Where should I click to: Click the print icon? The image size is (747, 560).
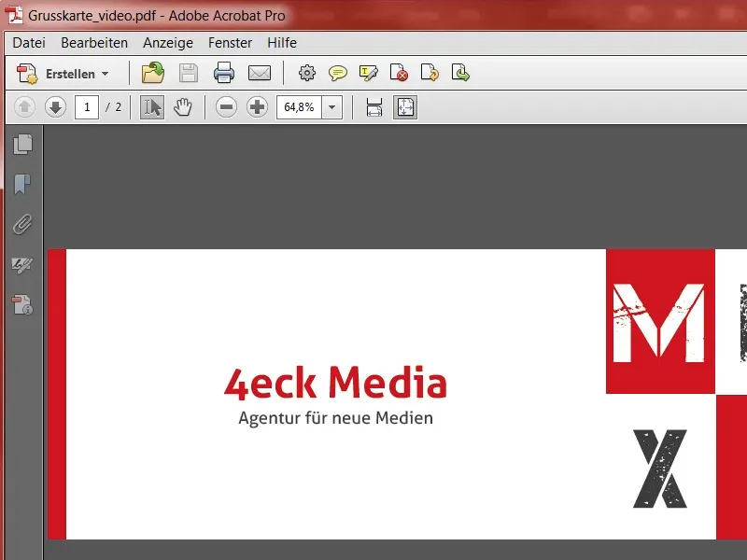click(x=224, y=73)
